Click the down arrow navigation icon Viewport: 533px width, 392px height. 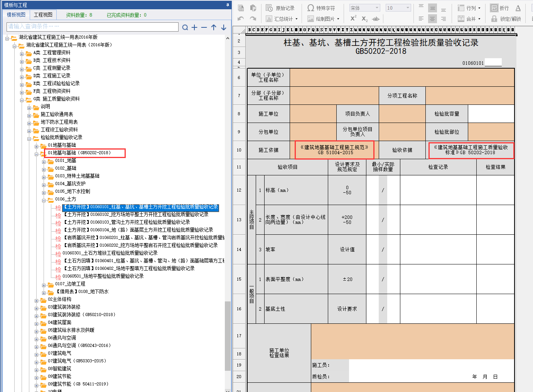click(x=223, y=27)
